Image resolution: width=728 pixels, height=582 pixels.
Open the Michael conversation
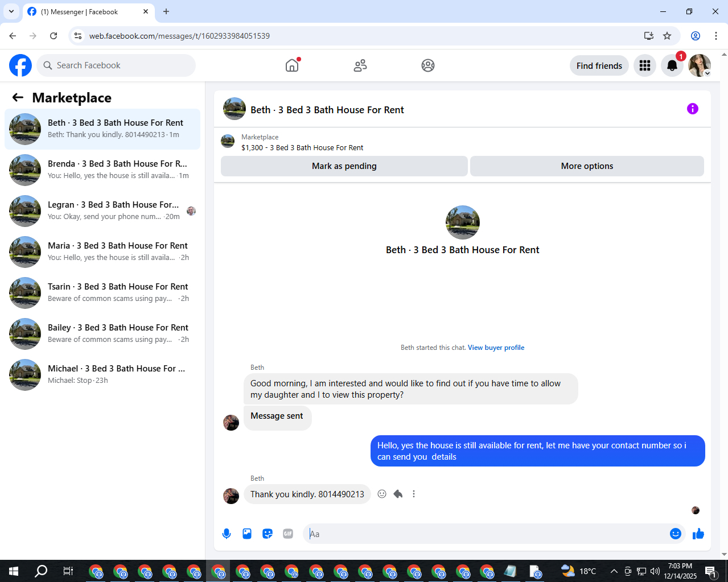102,375
